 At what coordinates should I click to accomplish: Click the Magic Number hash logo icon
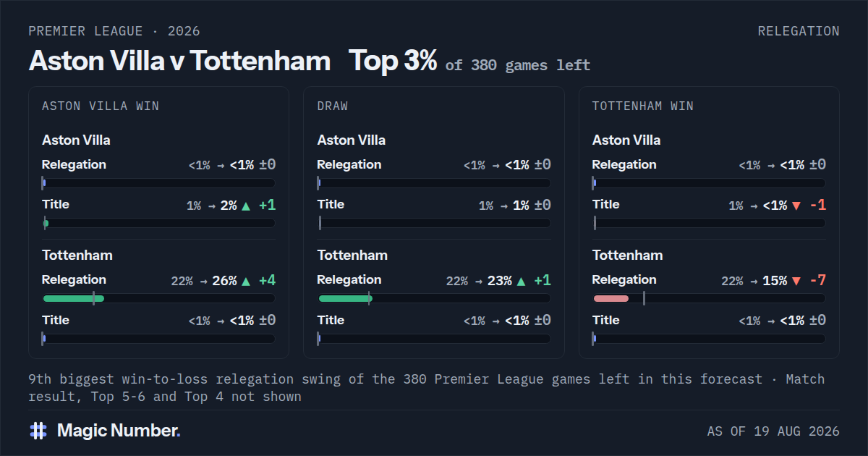38,431
